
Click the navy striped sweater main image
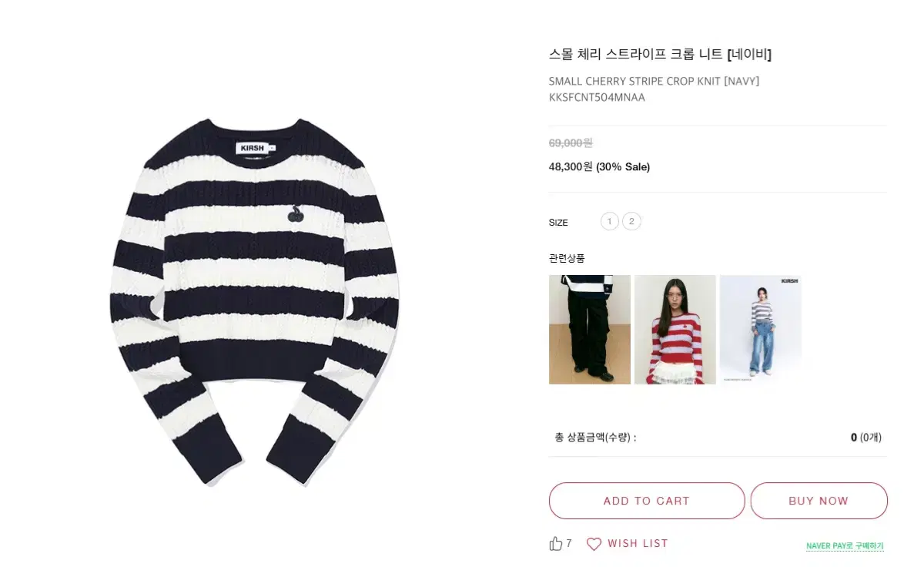pos(255,302)
